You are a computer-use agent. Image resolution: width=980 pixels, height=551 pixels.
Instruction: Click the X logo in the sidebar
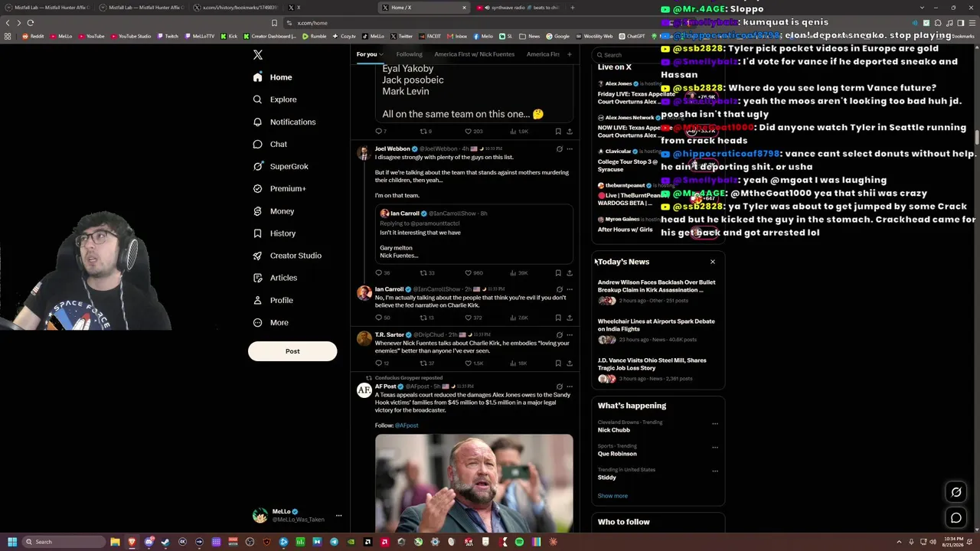258,54
